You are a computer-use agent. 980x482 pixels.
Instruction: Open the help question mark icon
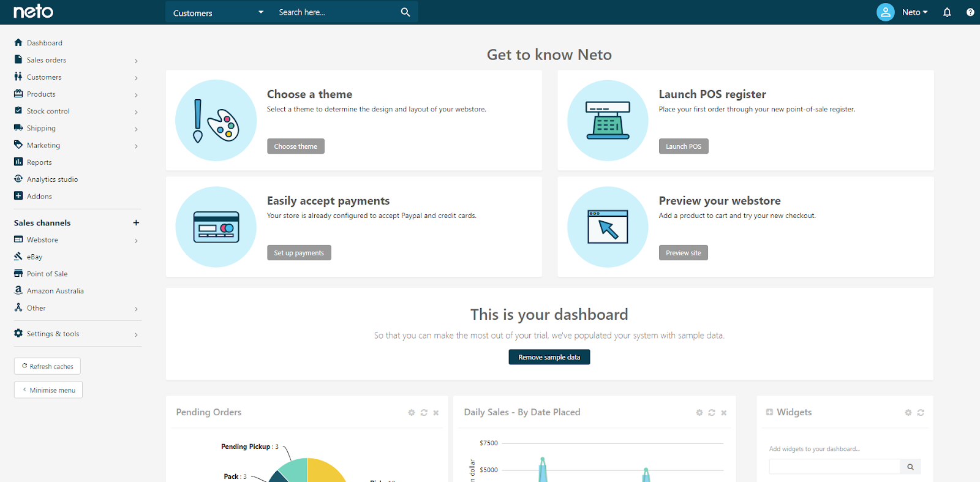coord(970,12)
